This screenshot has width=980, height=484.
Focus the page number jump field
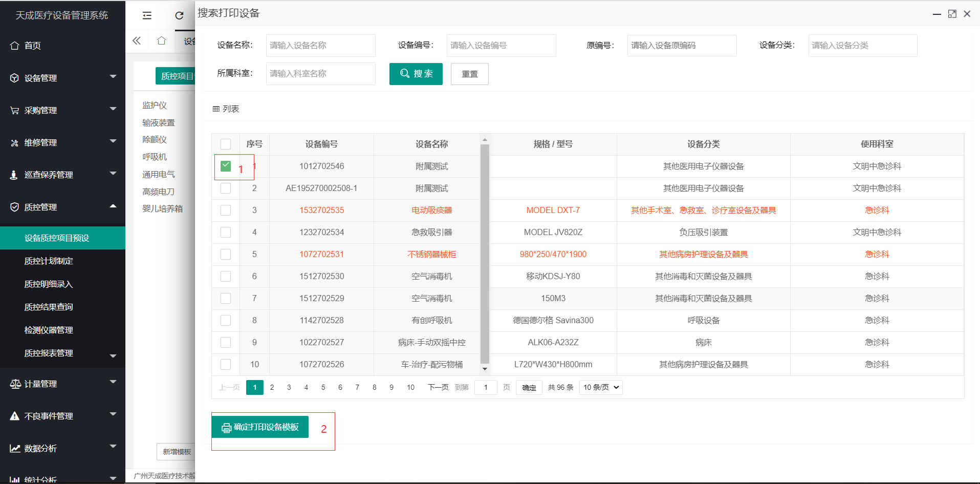point(486,387)
